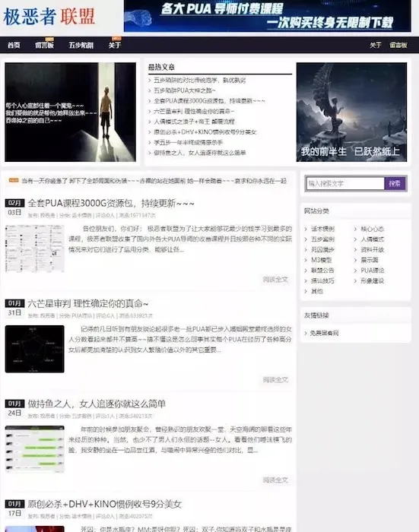Open article 全套PUA课程3000G资源包 title
The width and height of the screenshot is (419, 532).
(111, 203)
